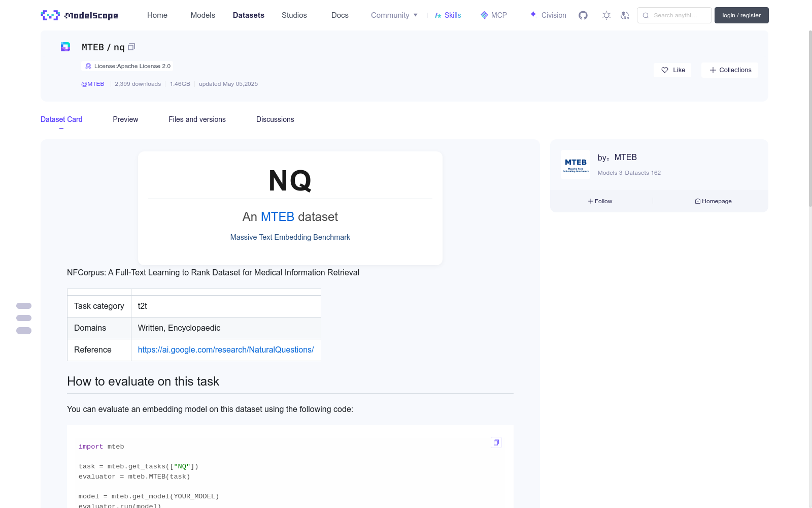Viewport: 812px width, 508px height.
Task: Click the Skills icon in navbar
Action: [438, 15]
